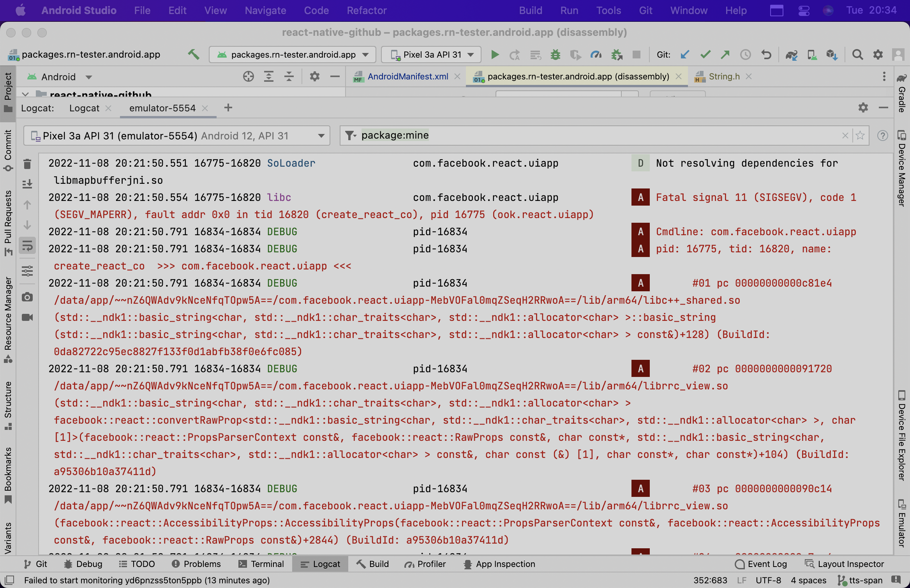Toggle the soft-wrap button in Logcat
Viewport: 910px width, 588px height.
tap(27, 246)
